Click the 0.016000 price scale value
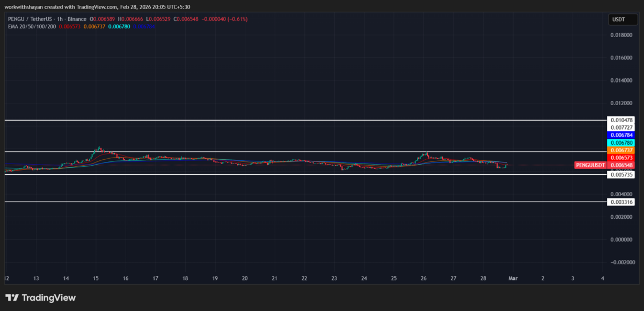The width and height of the screenshot is (644, 311). (621, 57)
